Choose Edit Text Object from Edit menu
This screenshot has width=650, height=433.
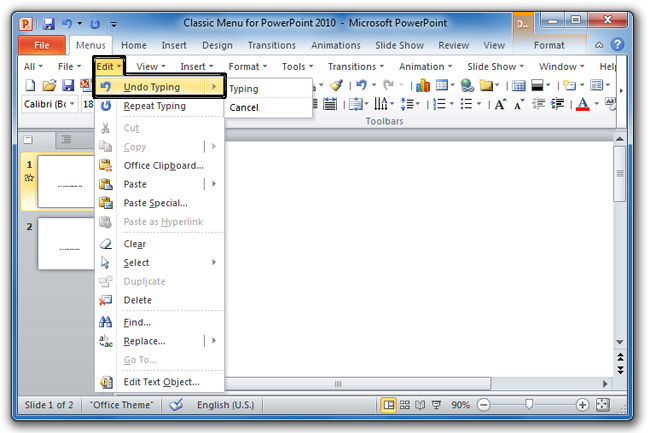[x=160, y=382]
